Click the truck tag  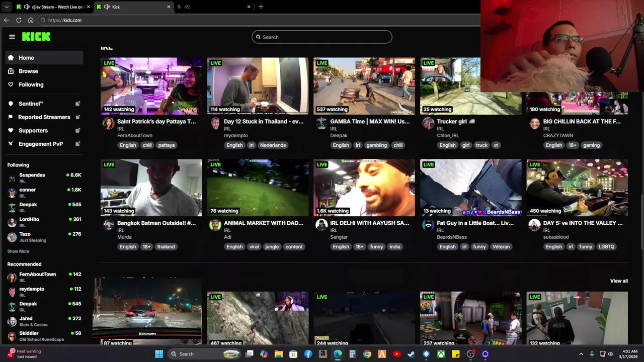(481, 145)
